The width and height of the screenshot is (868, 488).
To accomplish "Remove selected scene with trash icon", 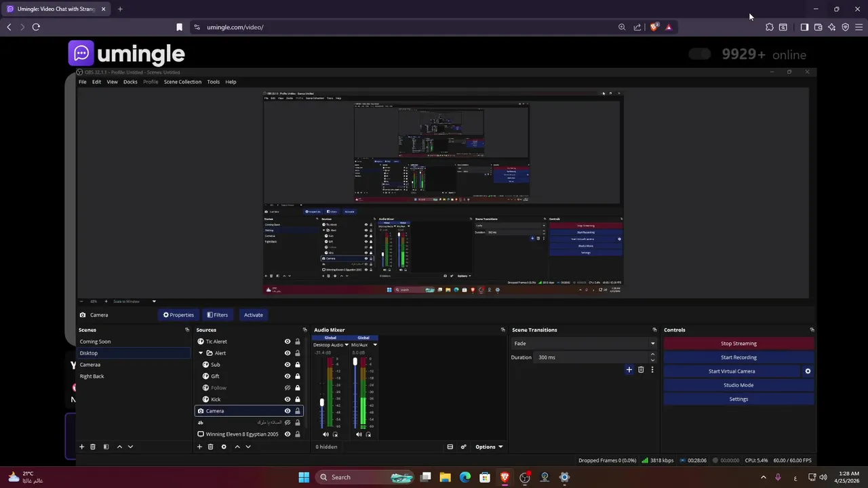I will (93, 447).
